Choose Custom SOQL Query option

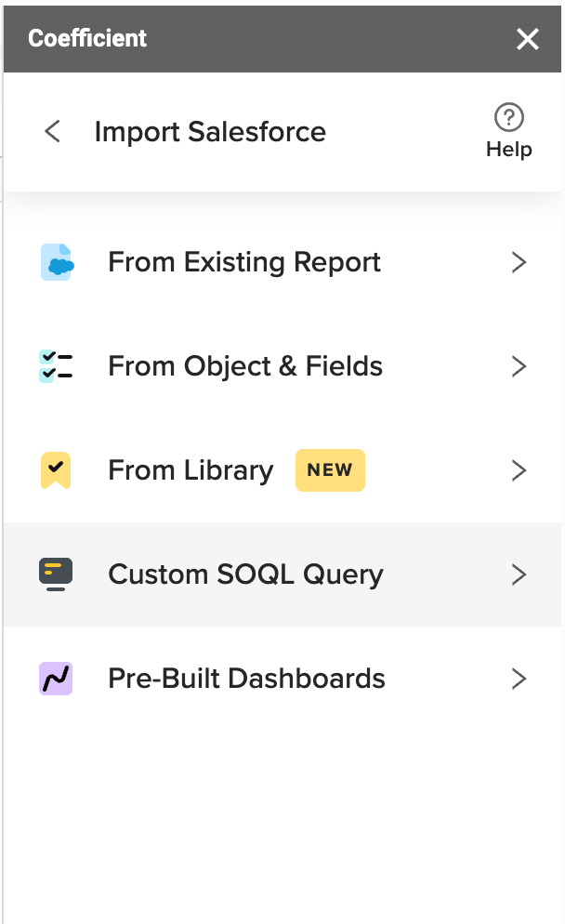(x=282, y=574)
